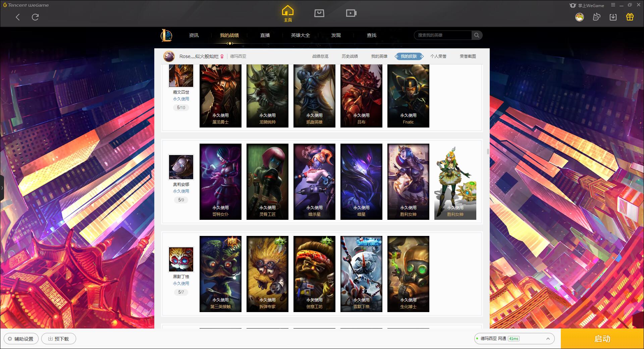644x349 pixels.
Task: Open Fnatic skin card
Action: point(408,96)
